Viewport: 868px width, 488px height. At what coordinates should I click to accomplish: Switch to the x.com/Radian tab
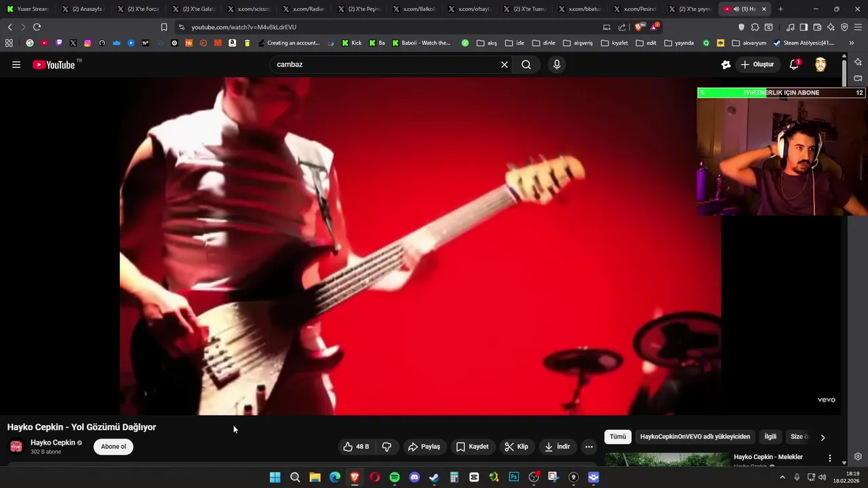pos(304,9)
